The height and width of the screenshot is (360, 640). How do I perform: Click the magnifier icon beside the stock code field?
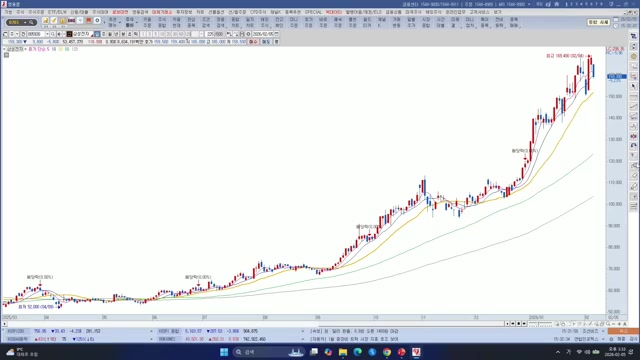(53, 34)
